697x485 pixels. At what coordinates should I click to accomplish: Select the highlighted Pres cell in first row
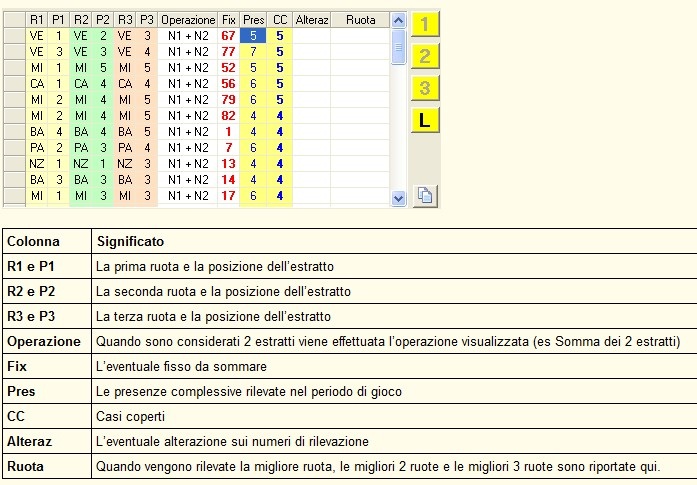tap(254, 36)
